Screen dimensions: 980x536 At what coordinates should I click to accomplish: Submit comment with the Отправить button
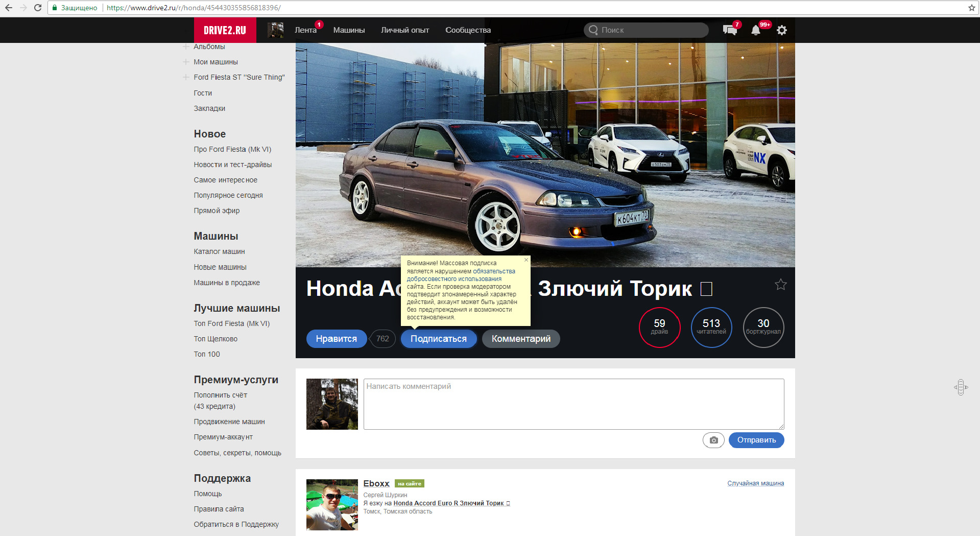tap(756, 440)
